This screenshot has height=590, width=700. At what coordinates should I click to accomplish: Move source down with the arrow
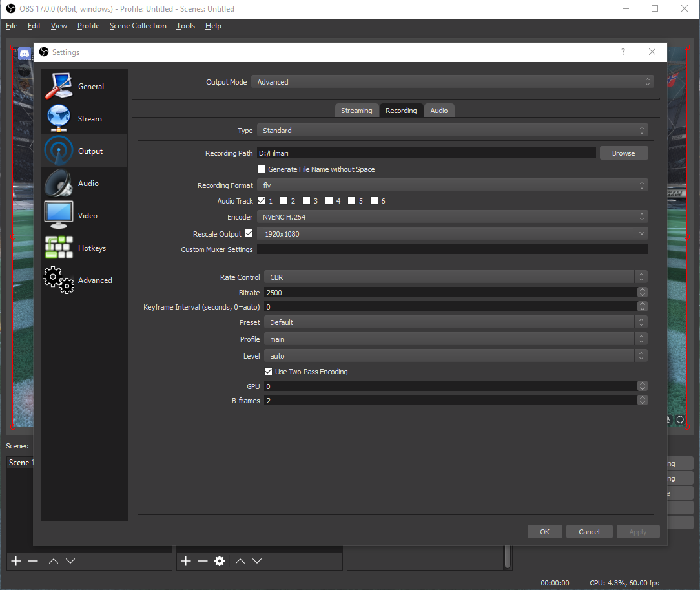(257, 561)
